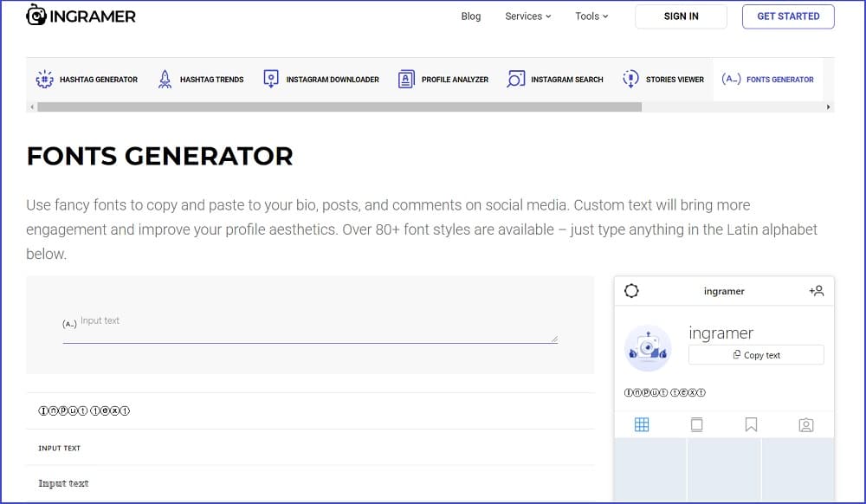Click the Instagram Downloader icon
The image size is (866, 504).
pyautogui.click(x=270, y=79)
